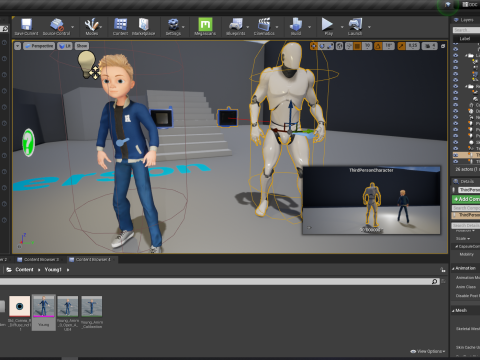Click the Label column header

(465, 39)
